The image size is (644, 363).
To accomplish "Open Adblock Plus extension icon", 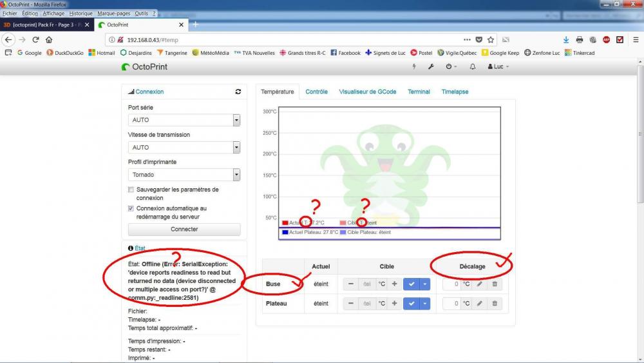I will click(606, 40).
